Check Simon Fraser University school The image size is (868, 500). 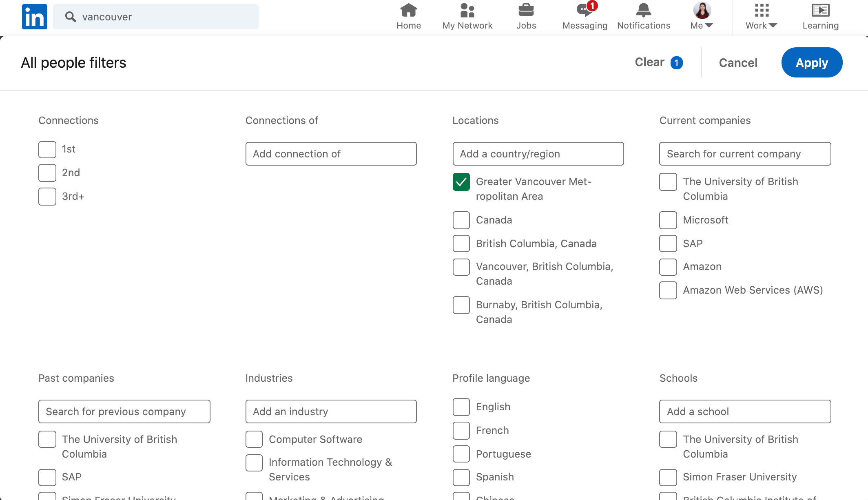tap(668, 478)
